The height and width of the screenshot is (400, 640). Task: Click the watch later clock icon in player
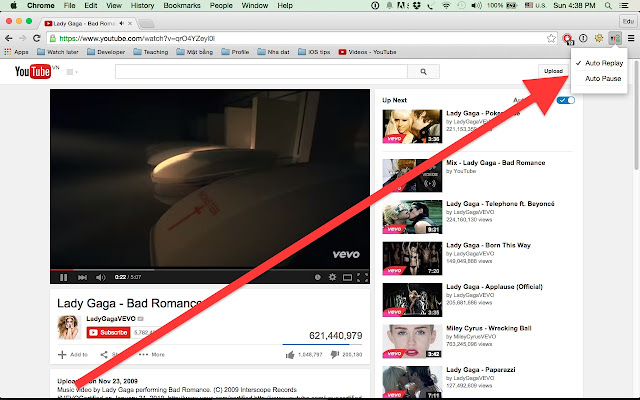click(318, 277)
